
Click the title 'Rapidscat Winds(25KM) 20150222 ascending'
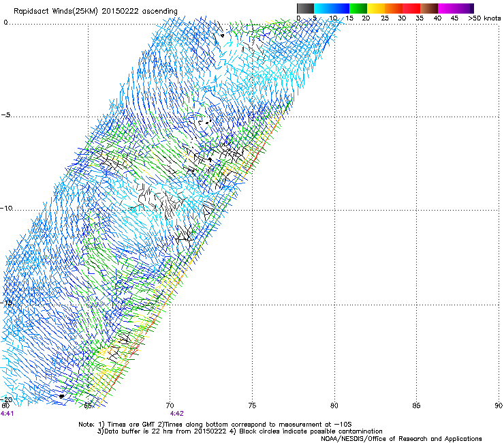click(x=95, y=12)
